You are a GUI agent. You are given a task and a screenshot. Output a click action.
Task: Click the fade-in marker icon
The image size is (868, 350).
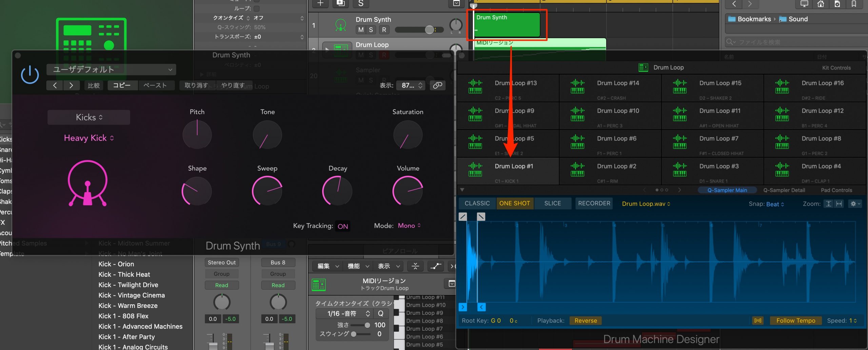(x=463, y=216)
